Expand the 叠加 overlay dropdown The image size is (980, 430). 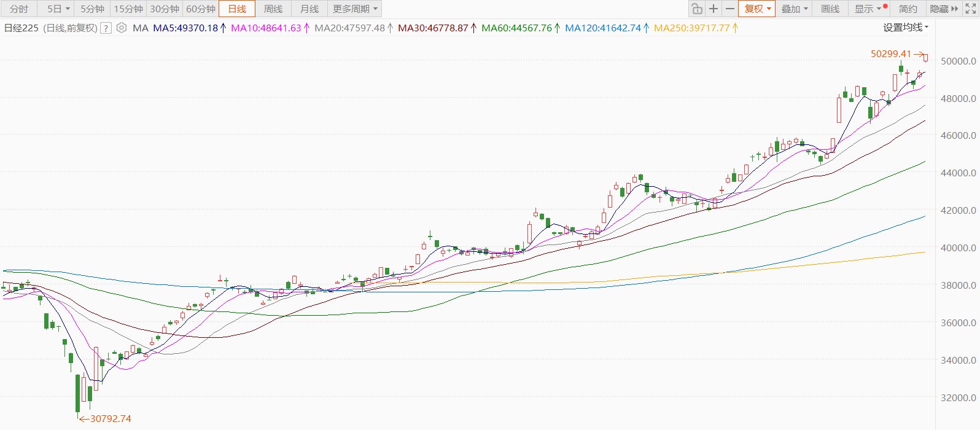[794, 9]
